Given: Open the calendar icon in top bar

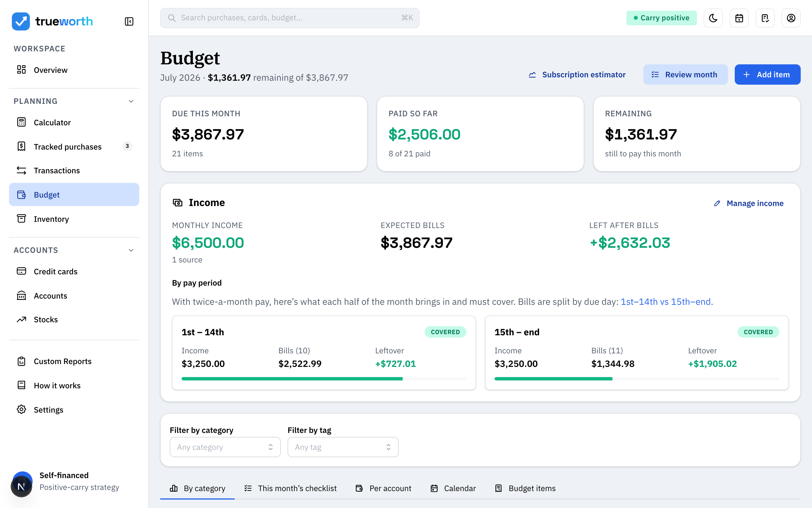Looking at the screenshot, I should pos(739,18).
